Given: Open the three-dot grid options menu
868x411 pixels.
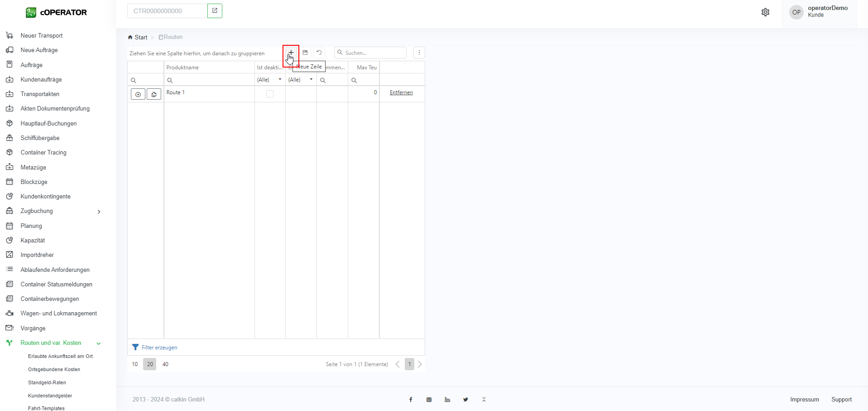Looking at the screenshot, I should point(419,53).
